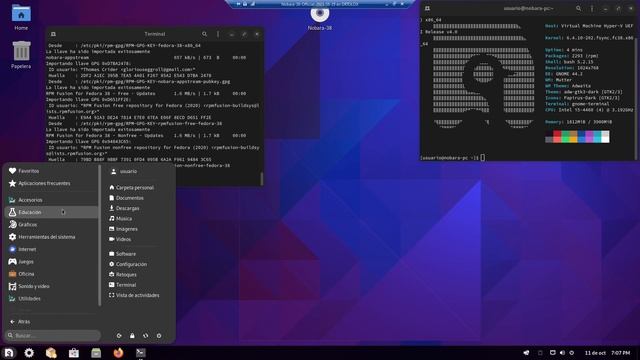The height and width of the screenshot is (360, 640).
Task: Click the 'Terminal' window title text
Action: click(x=155, y=34)
